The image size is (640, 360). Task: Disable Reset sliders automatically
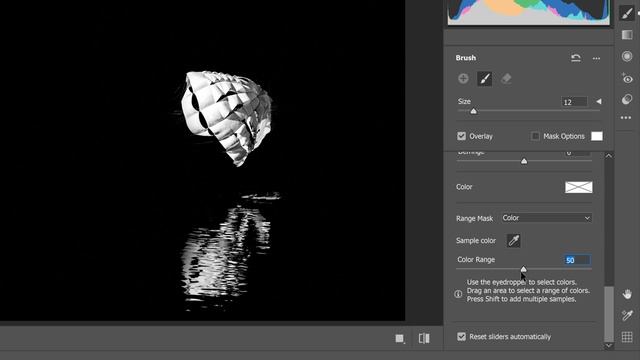click(461, 337)
